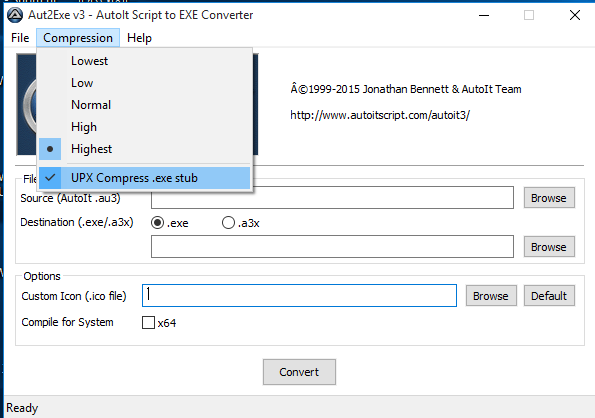Click the Source file path field
This screenshot has width=595, height=418.
tap(332, 198)
